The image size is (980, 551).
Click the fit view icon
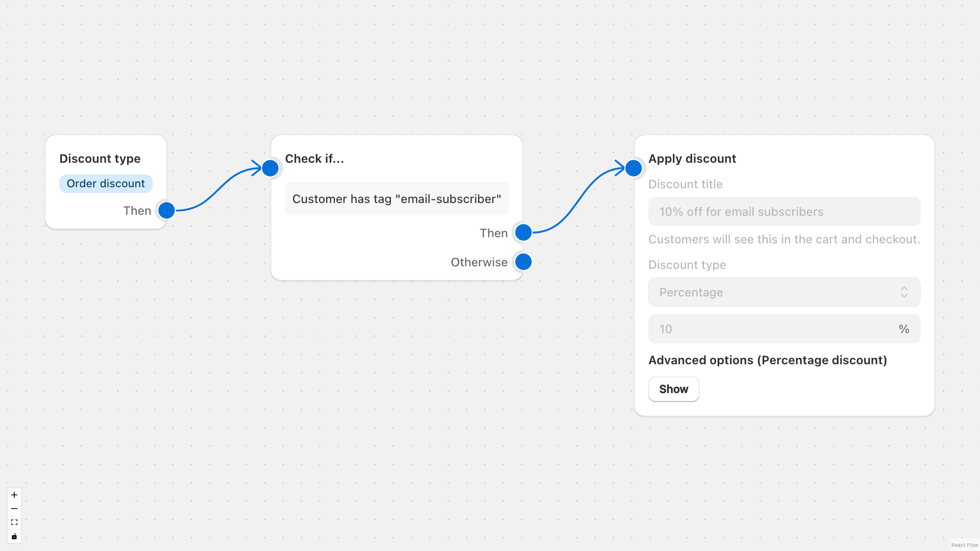[14, 522]
